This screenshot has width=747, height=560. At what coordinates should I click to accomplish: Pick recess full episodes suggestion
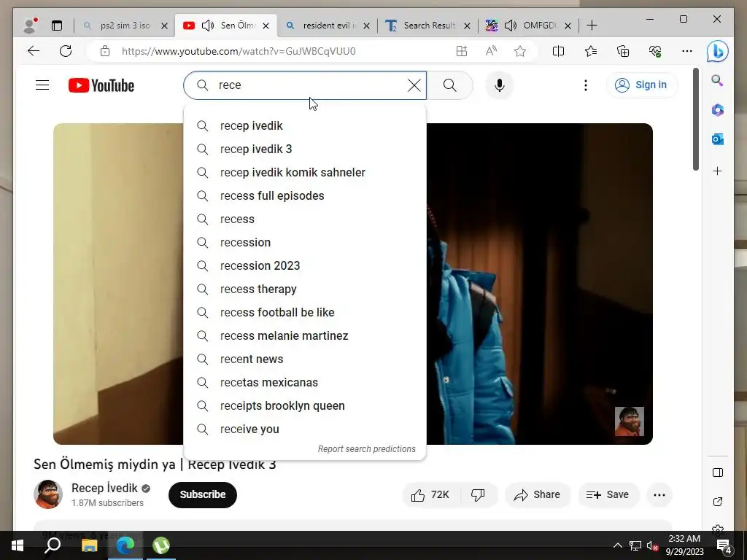(305, 195)
